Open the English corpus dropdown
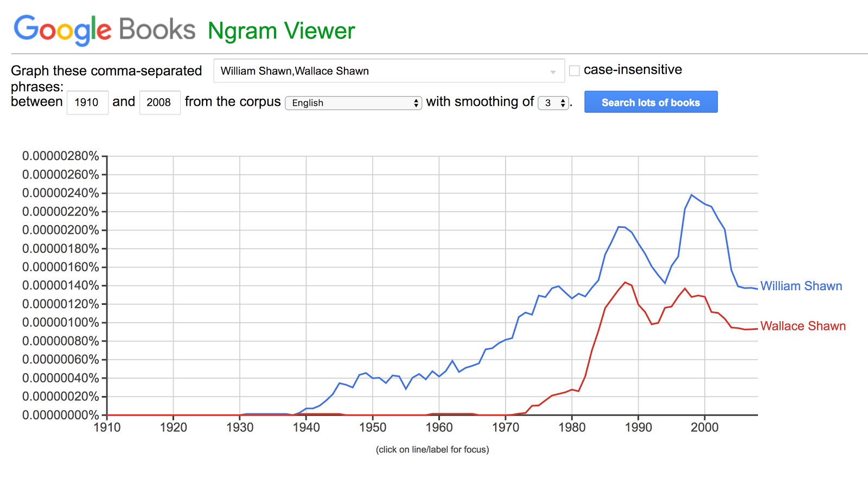 coord(353,103)
